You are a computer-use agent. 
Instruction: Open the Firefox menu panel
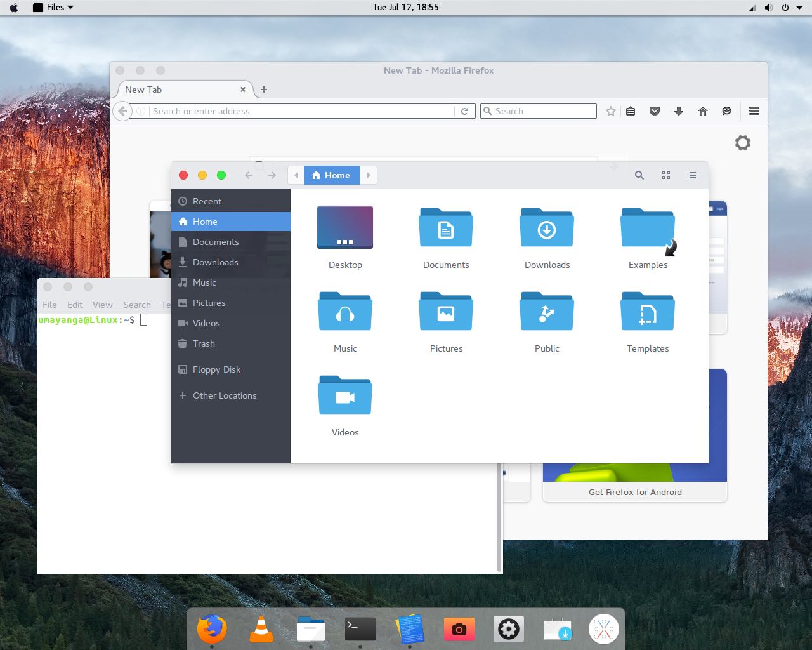point(754,111)
